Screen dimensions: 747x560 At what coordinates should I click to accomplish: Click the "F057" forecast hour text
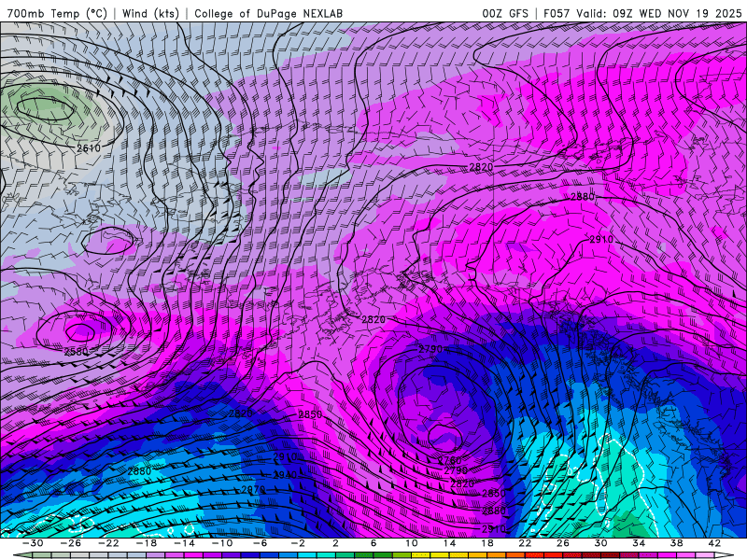coord(557,13)
